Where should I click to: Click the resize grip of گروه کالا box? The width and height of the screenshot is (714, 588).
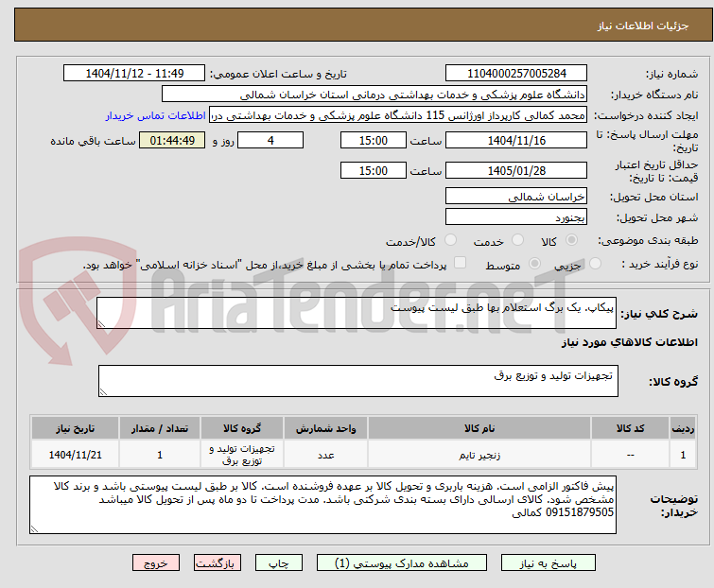click(x=103, y=392)
